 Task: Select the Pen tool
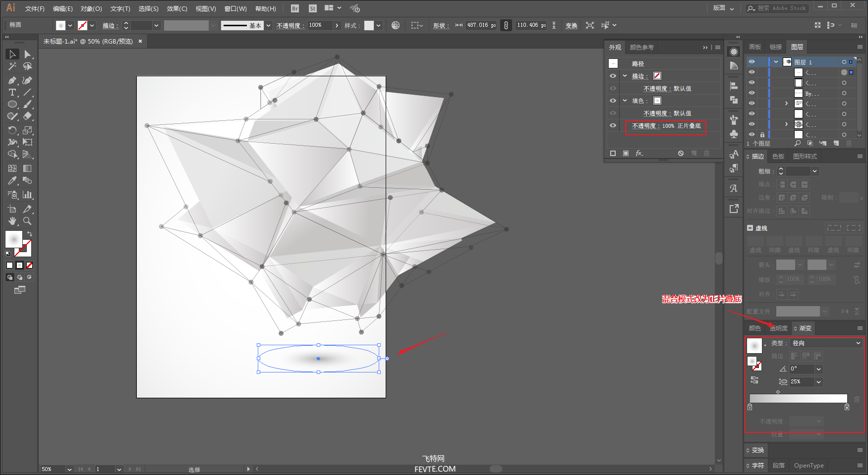tap(12, 80)
